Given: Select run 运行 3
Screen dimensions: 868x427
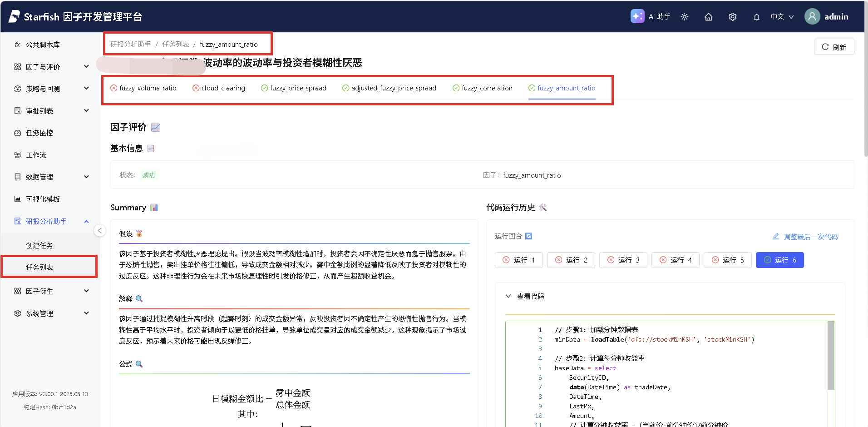Looking at the screenshot, I should coord(623,260).
